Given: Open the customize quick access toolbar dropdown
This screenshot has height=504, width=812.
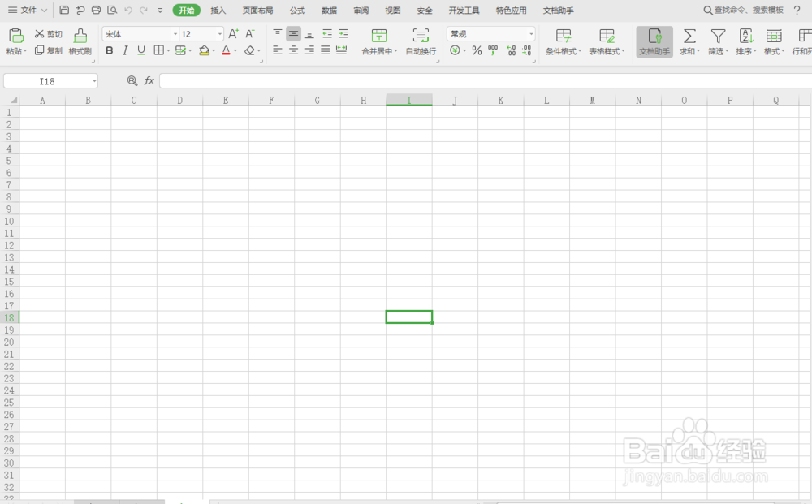Looking at the screenshot, I should 160,10.
